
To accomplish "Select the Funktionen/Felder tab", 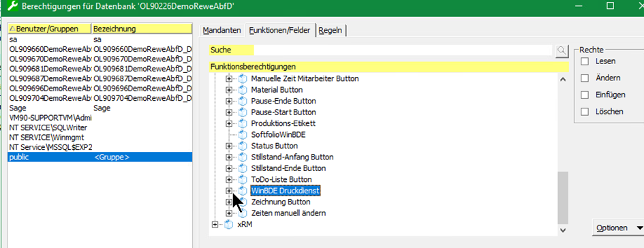I will tap(280, 31).
